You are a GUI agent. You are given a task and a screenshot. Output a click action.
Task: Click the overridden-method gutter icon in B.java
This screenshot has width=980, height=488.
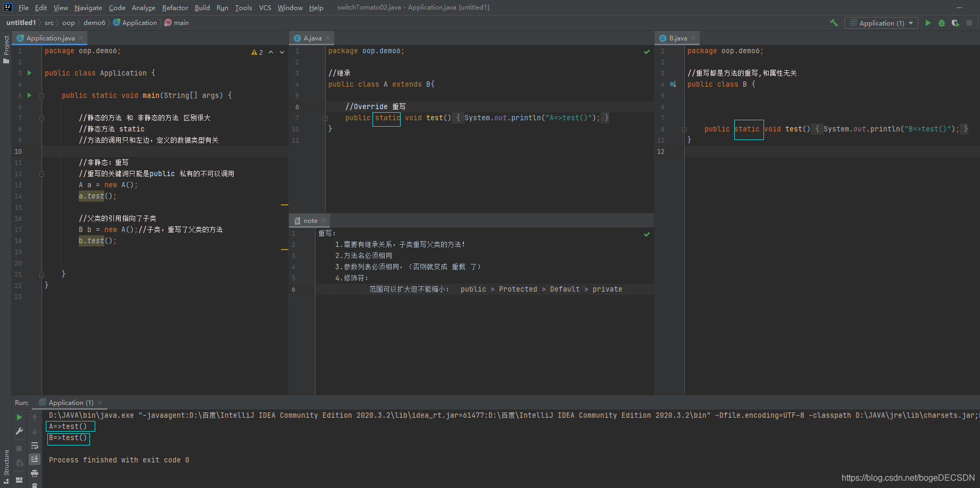coord(673,84)
